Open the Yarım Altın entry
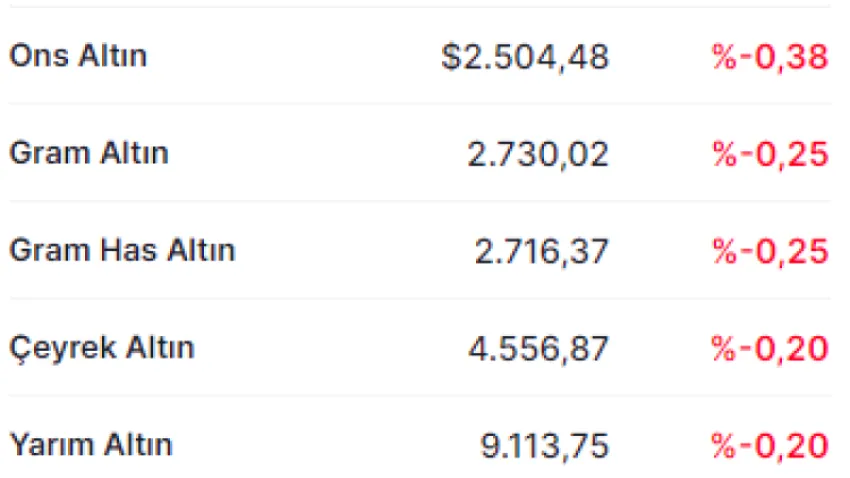The image size is (850, 478). (x=91, y=445)
